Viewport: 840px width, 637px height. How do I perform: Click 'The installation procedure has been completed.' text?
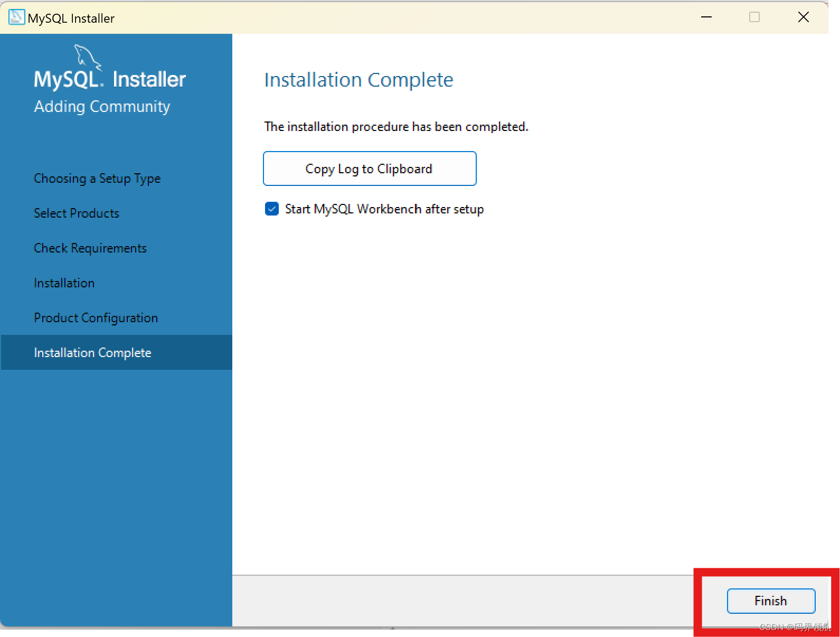396,127
